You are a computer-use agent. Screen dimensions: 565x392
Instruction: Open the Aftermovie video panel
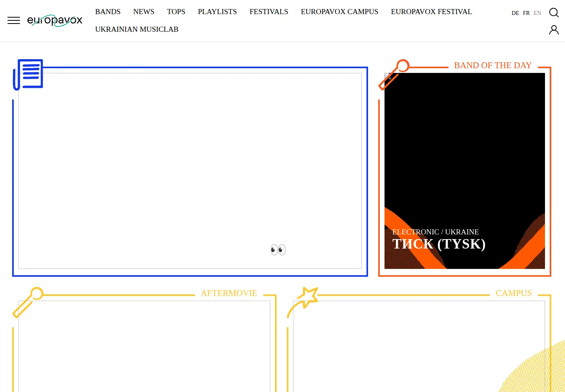tap(144, 347)
